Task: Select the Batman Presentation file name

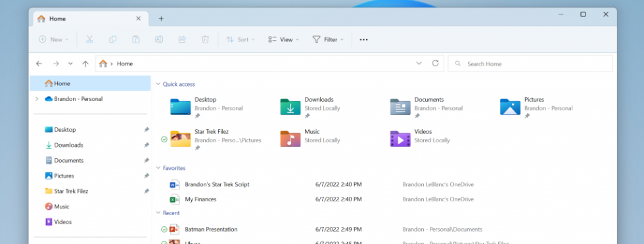Action: [x=211, y=229]
